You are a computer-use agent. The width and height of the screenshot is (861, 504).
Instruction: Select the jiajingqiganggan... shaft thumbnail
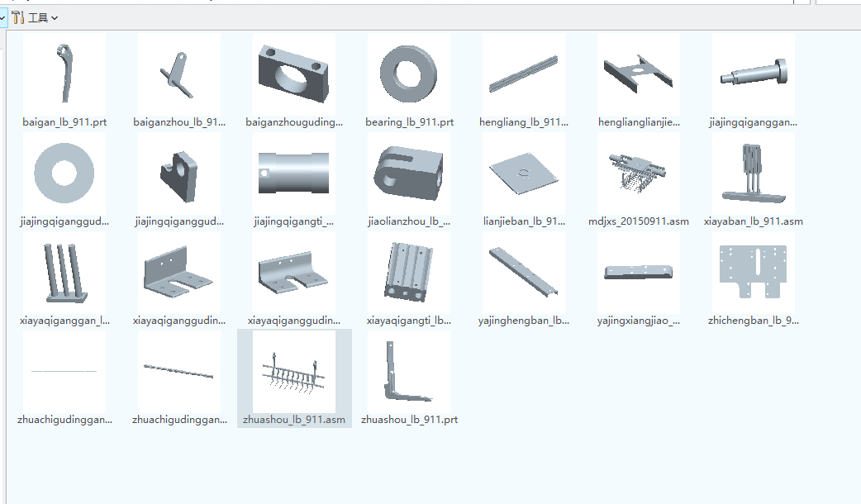coord(754,74)
